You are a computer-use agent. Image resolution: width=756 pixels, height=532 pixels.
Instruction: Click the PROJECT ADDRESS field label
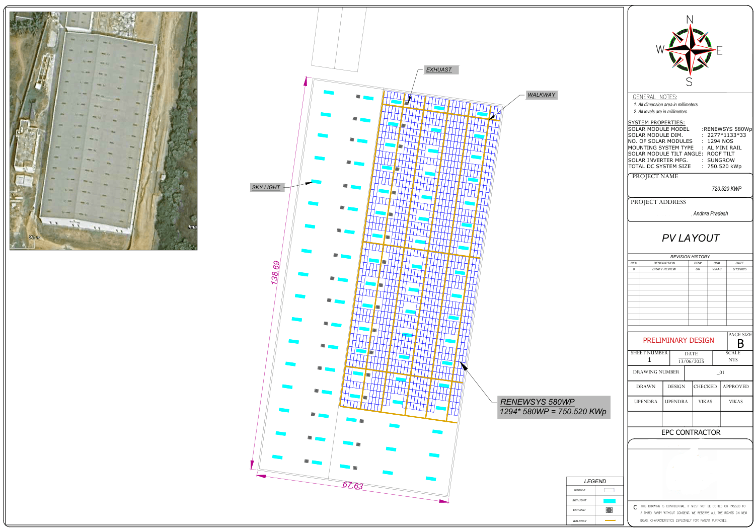(x=658, y=202)
